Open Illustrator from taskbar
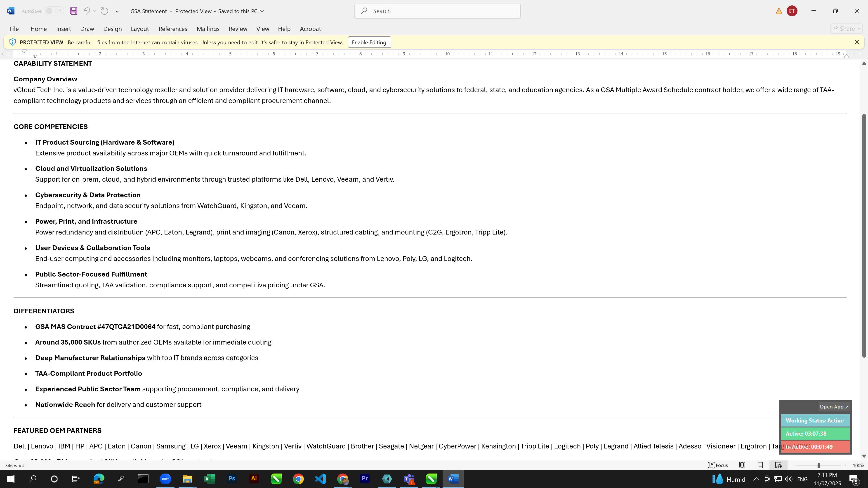 (254, 479)
